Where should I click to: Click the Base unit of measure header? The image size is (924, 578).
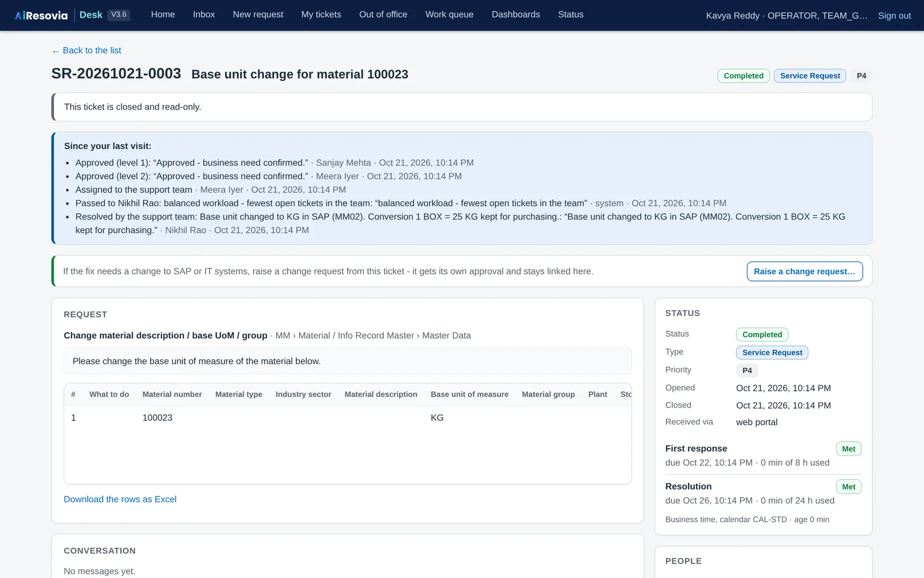tap(470, 394)
